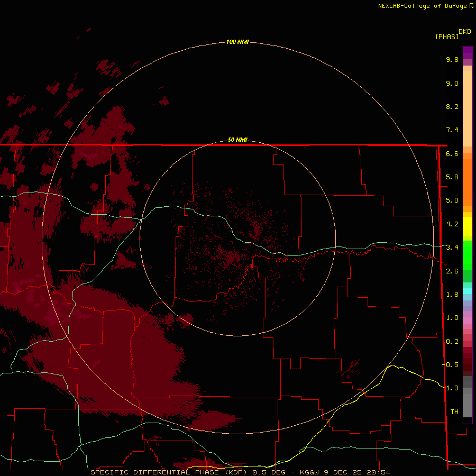Click the 100 NMI range ring label
The height and width of the screenshot is (476, 476).
237,42
